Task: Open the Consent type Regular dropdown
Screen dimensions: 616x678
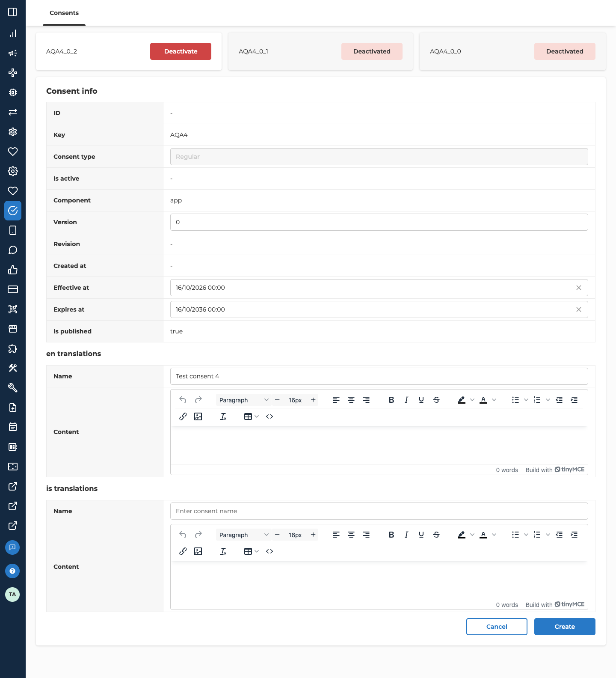Action: (x=379, y=157)
